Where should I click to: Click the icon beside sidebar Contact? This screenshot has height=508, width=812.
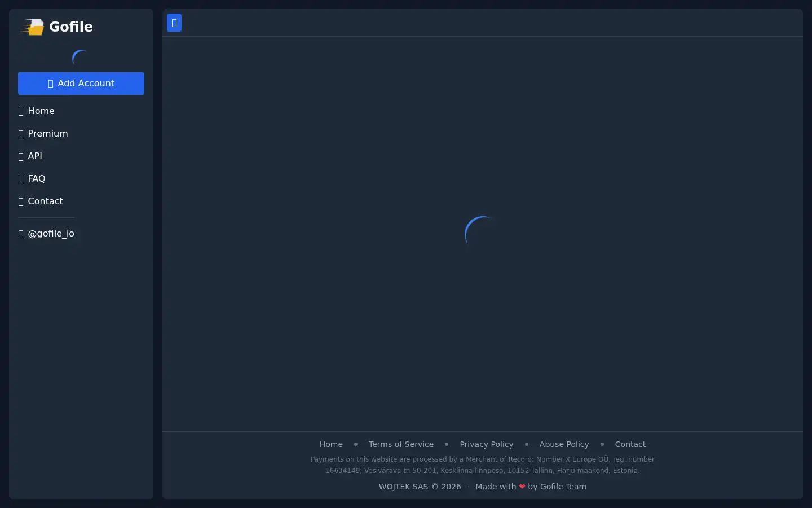pos(21,202)
